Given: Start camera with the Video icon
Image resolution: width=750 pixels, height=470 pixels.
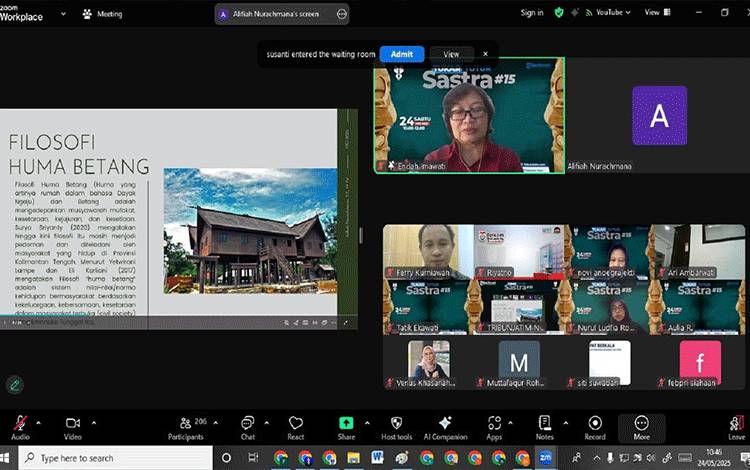Looking at the screenshot, I should point(73,423).
